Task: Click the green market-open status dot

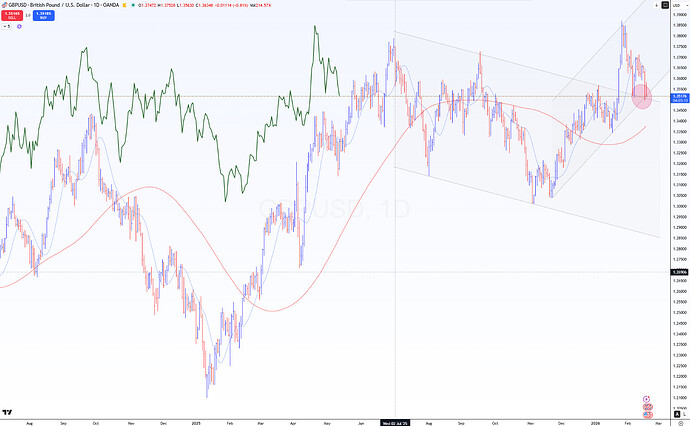Action: pyautogui.click(x=133, y=5)
